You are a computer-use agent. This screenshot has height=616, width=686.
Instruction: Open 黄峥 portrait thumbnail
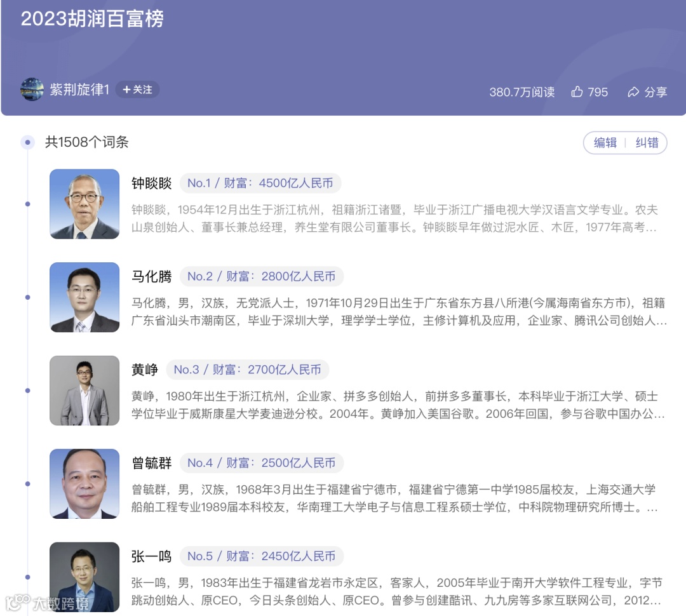coord(84,391)
